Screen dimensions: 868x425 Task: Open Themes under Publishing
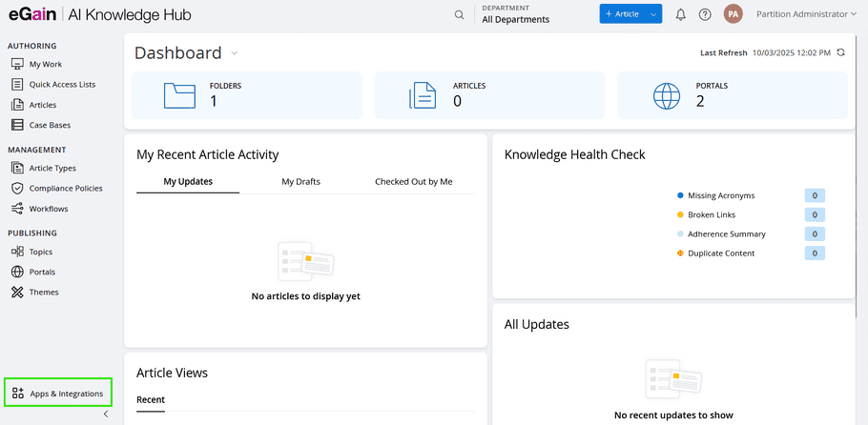pyautogui.click(x=43, y=293)
